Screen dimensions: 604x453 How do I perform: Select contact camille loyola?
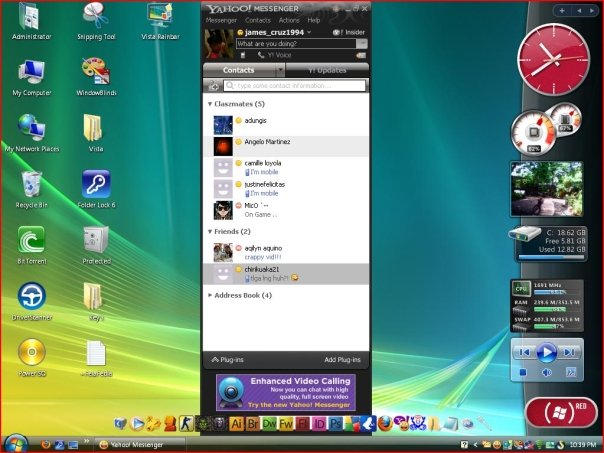pyautogui.click(x=285, y=167)
